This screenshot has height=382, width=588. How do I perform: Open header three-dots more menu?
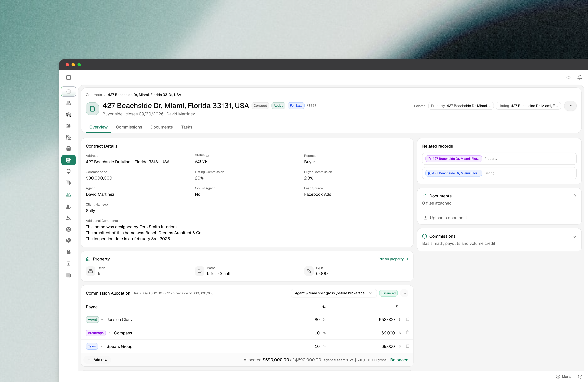(x=570, y=106)
